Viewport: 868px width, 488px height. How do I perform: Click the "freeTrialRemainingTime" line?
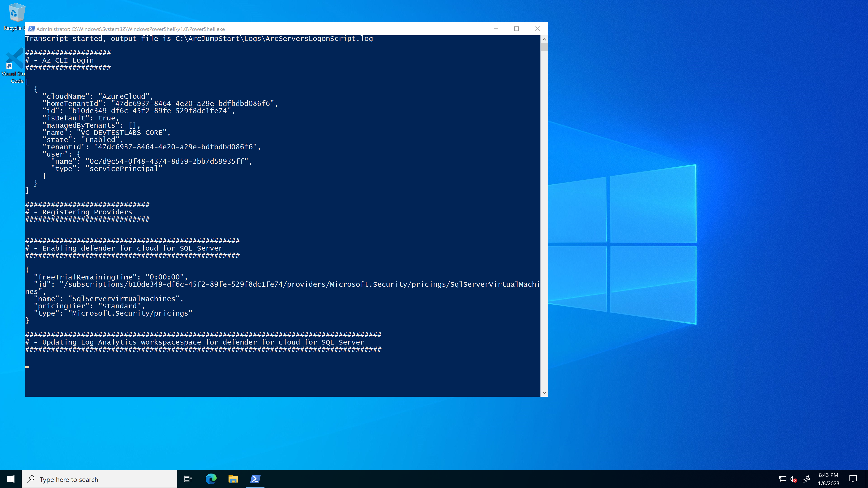111,277
